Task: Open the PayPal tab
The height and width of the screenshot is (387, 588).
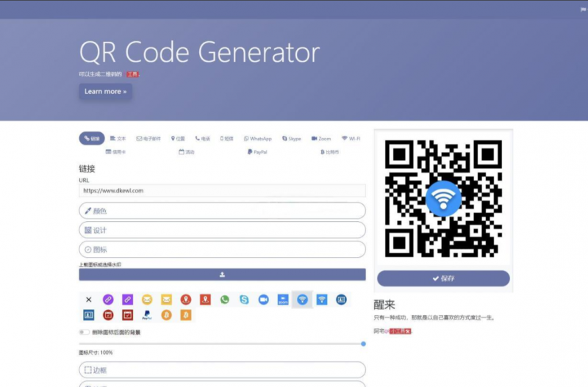Action: (257, 152)
